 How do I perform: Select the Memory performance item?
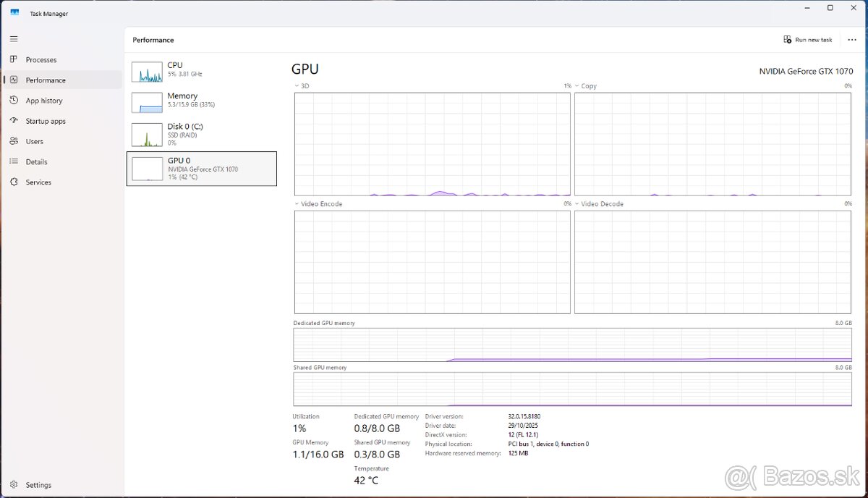click(201, 102)
